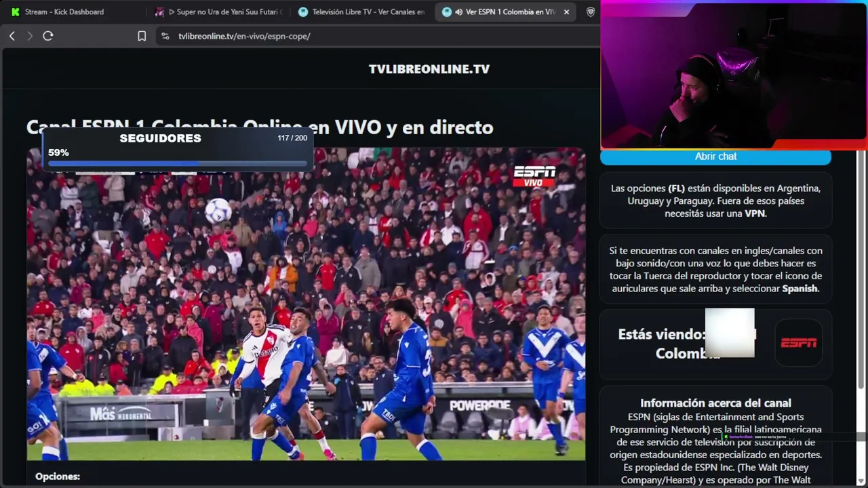
Task: Click the Abrir chat button
Action: [x=715, y=157]
